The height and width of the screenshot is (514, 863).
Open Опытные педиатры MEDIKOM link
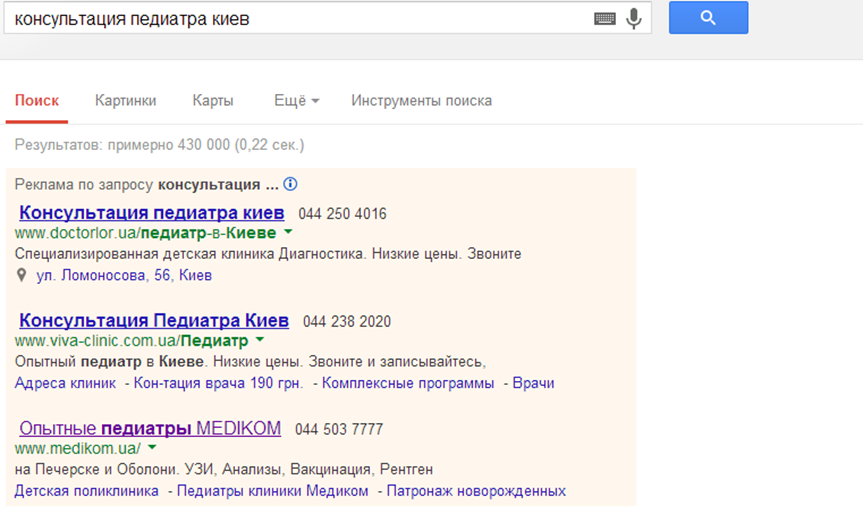tap(150, 428)
